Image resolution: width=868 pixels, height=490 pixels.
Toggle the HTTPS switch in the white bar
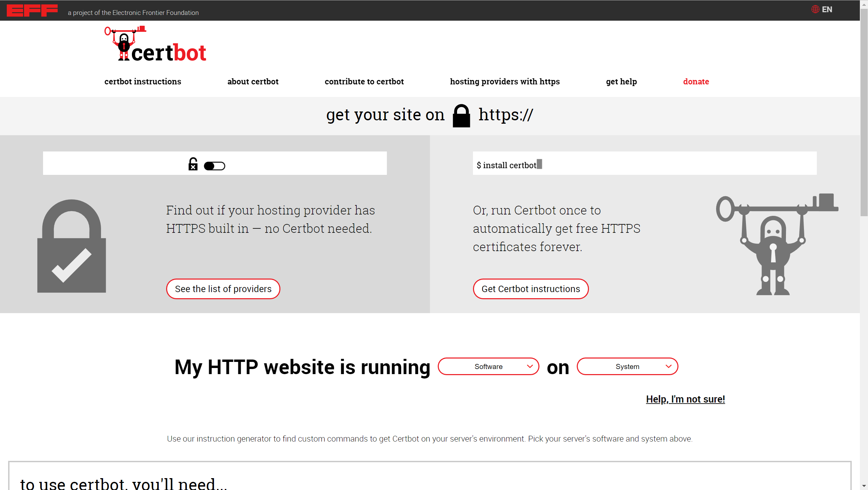point(214,166)
